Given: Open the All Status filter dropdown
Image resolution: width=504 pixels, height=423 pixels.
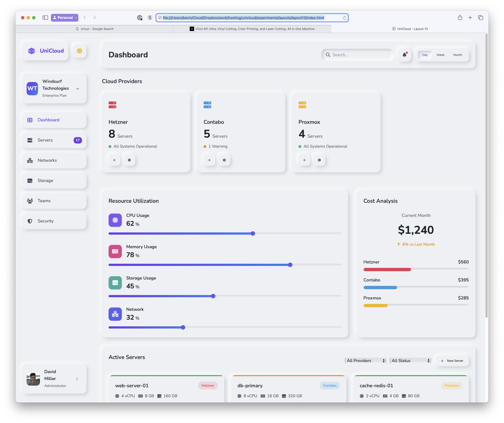Looking at the screenshot, I should pos(410,361).
